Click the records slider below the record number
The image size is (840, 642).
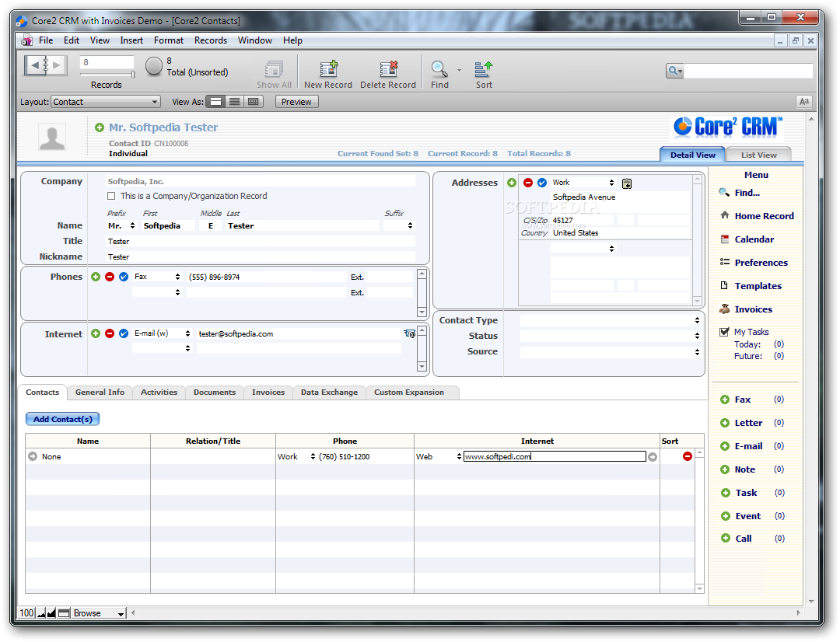107,75
